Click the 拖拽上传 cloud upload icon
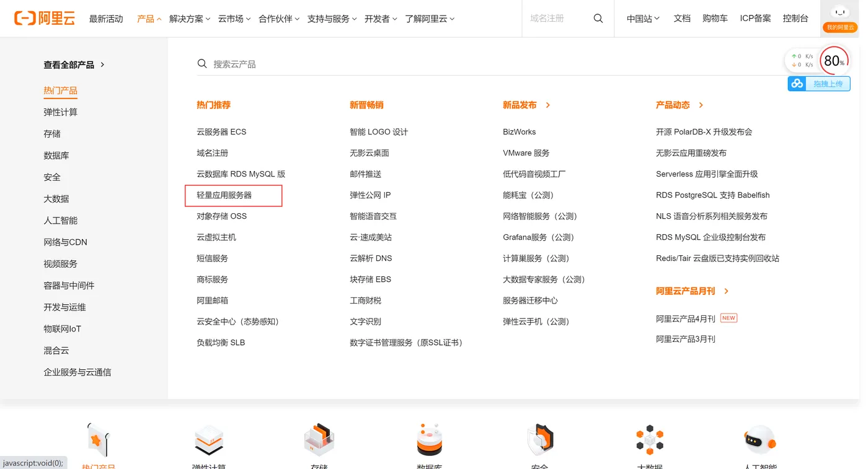This screenshot has height=469, width=868. 797,84
